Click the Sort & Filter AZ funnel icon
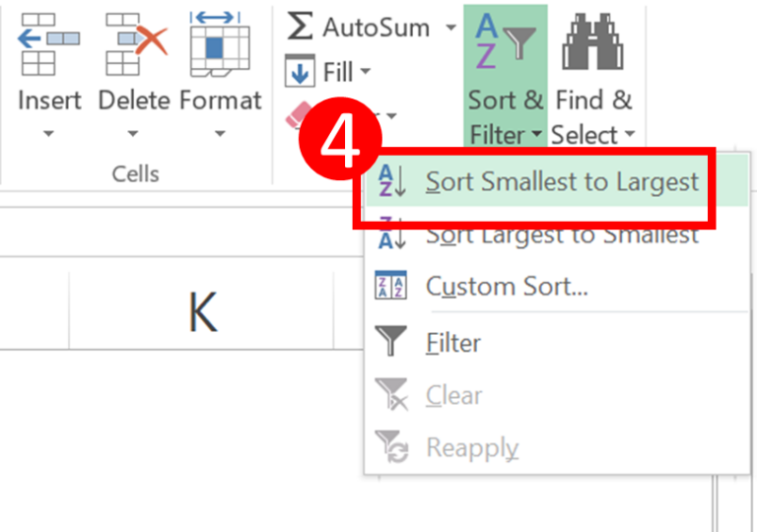This screenshot has height=532, width=757. (x=505, y=41)
